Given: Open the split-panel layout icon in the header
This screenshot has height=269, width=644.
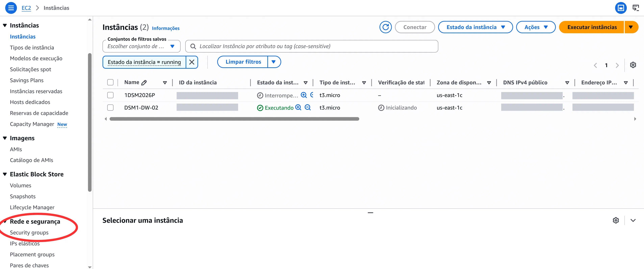Looking at the screenshot, I should point(621,8).
